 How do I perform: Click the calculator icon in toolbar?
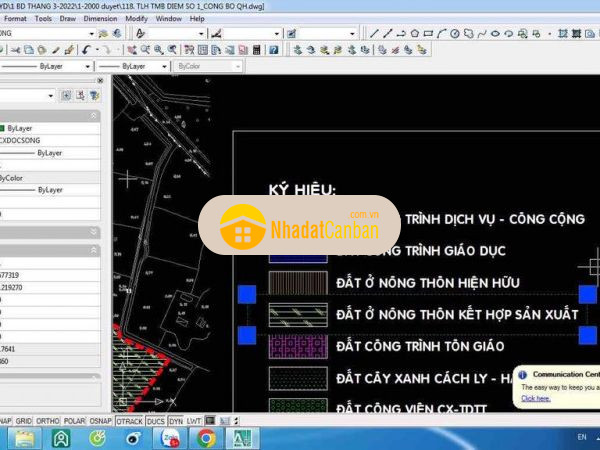258,49
